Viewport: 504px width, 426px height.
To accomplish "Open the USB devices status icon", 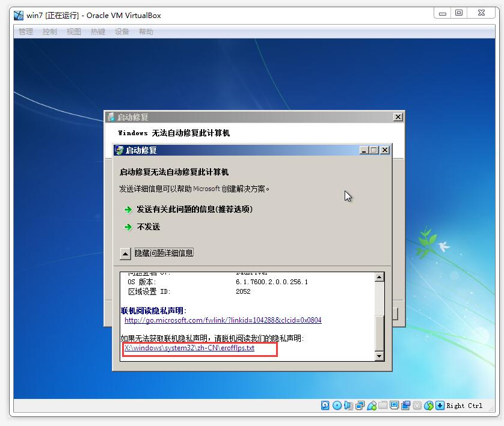I will tap(372, 406).
